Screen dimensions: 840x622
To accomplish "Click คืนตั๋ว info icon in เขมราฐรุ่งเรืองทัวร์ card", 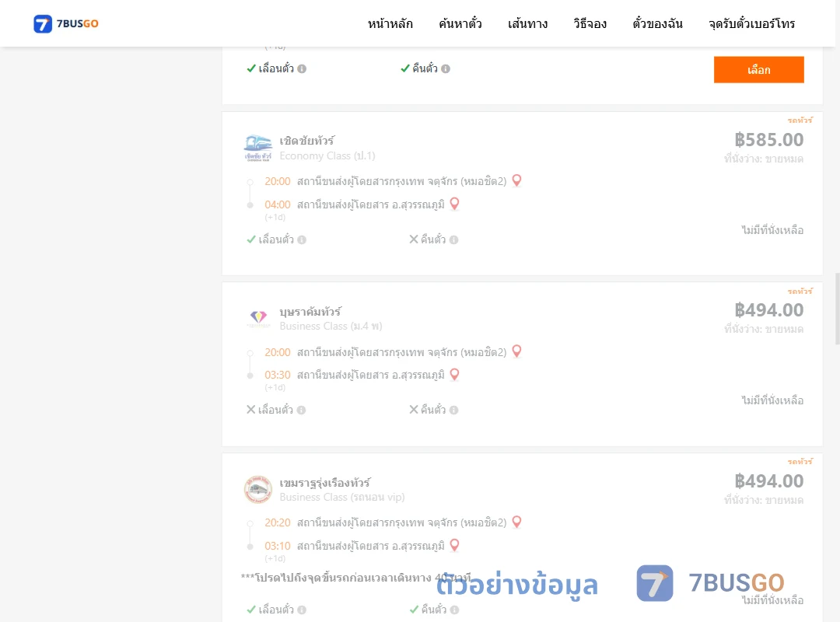I will [x=454, y=610].
